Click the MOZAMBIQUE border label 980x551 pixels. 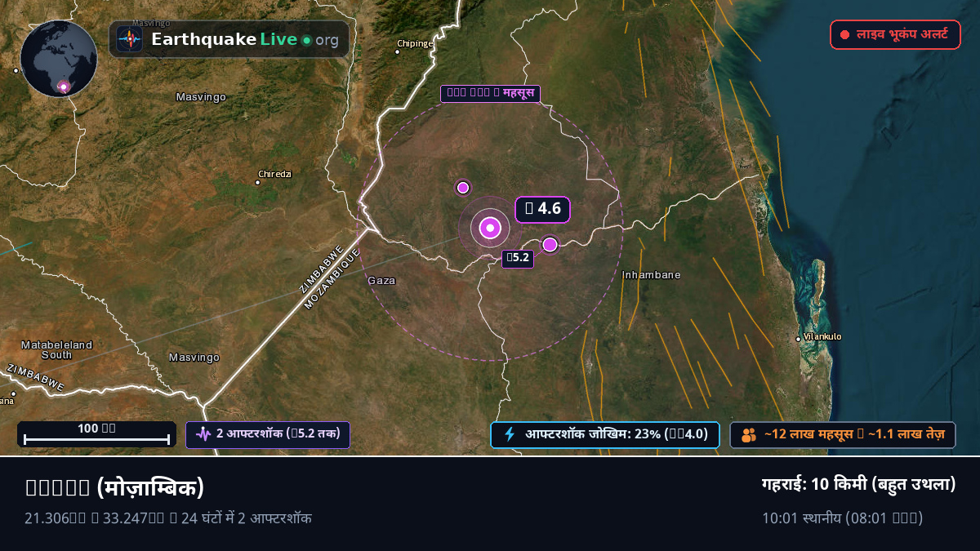[332, 280]
